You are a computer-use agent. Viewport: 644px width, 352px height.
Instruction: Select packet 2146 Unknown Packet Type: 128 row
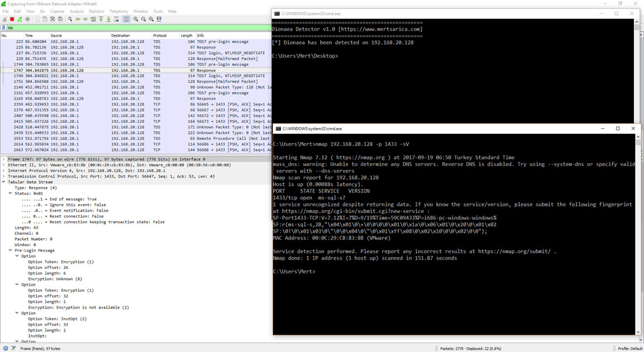tap(136, 87)
